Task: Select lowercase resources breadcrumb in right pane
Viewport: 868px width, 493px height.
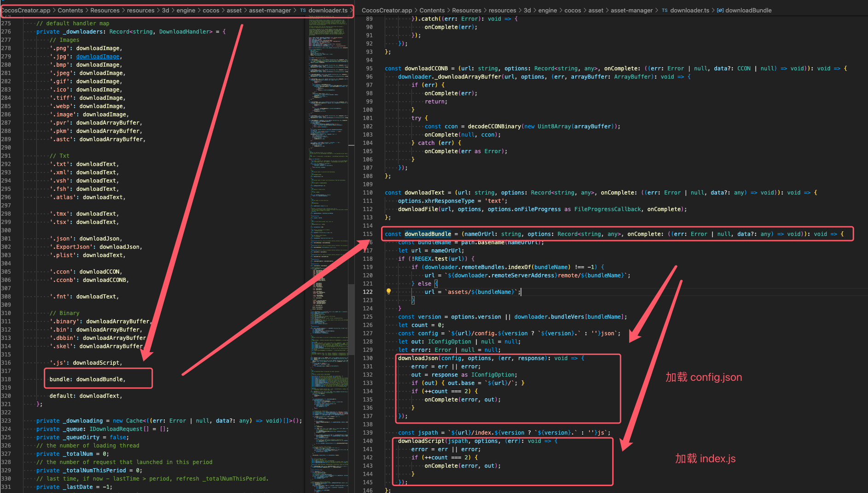Action: pyautogui.click(x=502, y=10)
